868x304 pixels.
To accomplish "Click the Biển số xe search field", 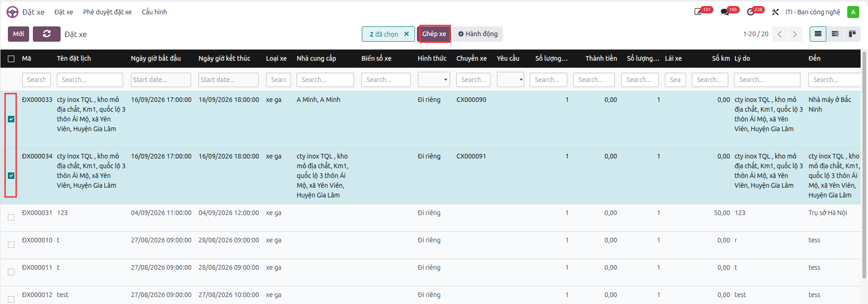I will [x=386, y=80].
